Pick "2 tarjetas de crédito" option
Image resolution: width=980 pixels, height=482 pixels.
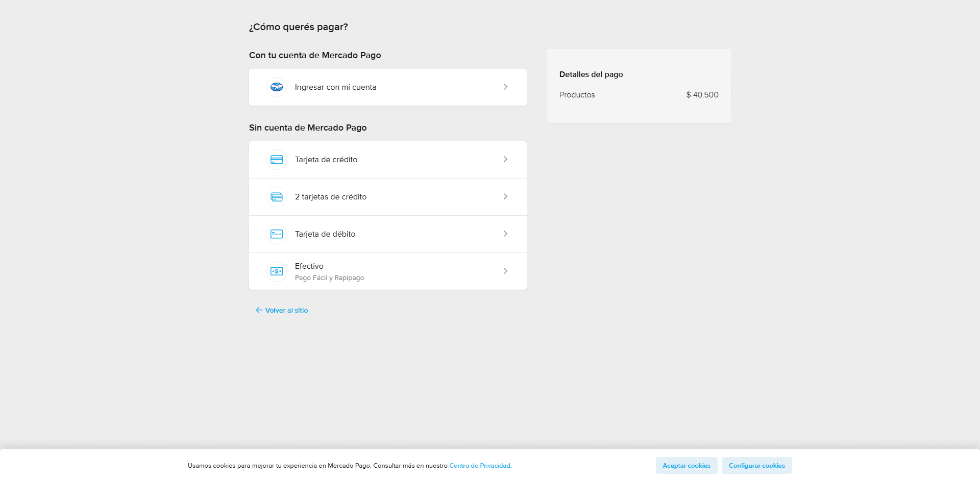331,197
